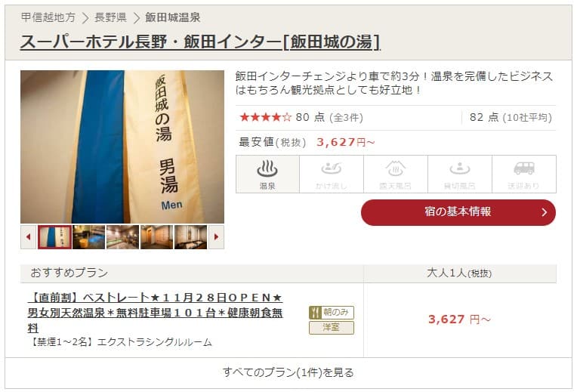Click the 送迎あり shuttle bus icon
The image size is (577, 392).
point(524,174)
